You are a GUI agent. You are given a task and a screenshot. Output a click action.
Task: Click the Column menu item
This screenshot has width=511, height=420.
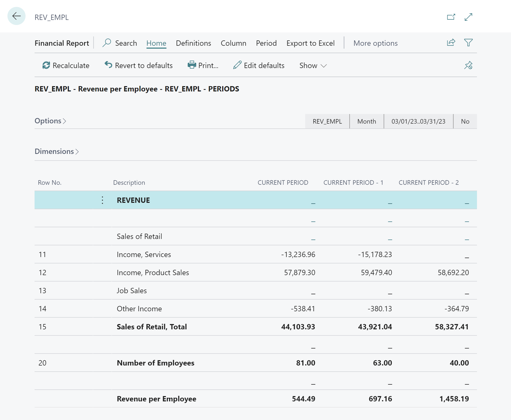[x=233, y=43]
